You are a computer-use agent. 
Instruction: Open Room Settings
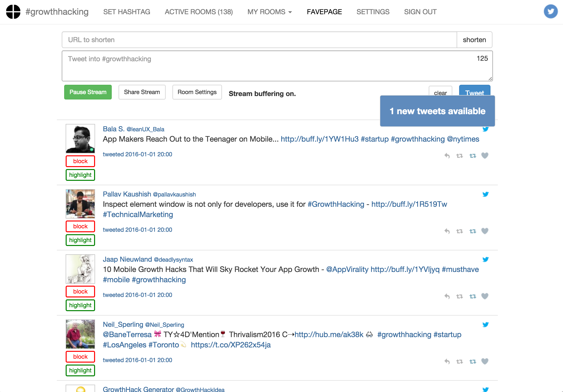[x=197, y=92]
